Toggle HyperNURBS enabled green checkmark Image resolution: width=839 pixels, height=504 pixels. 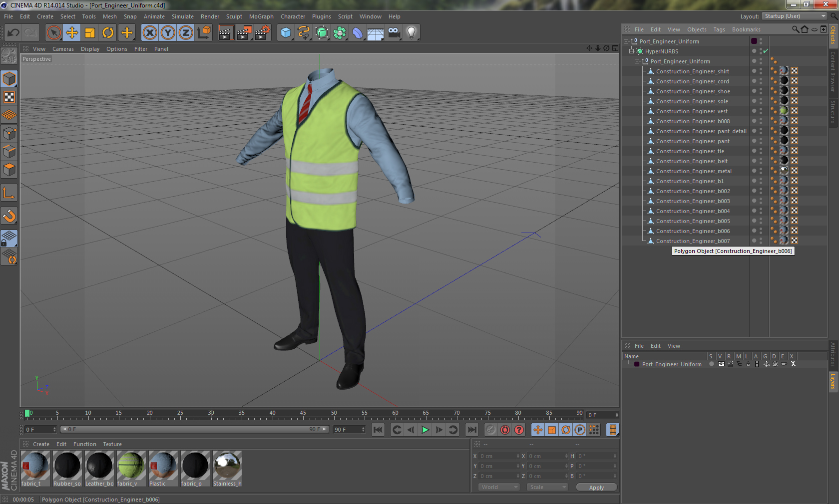pos(766,51)
